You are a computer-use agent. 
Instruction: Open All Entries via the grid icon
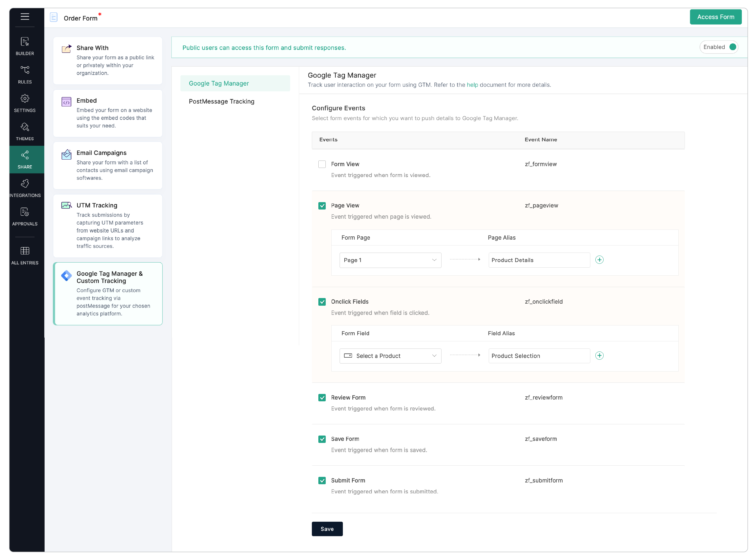[25, 251]
